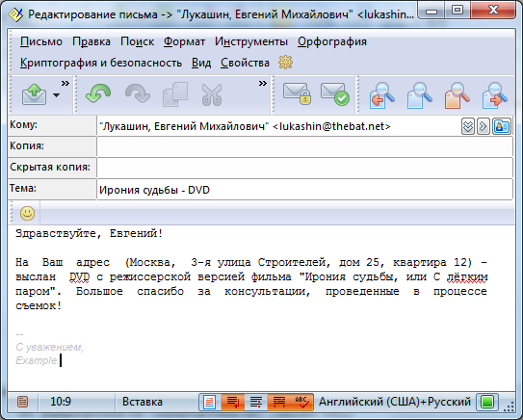Viewport: 523px width, 420px height.
Task: Open the Формат menu
Action: 185,41
